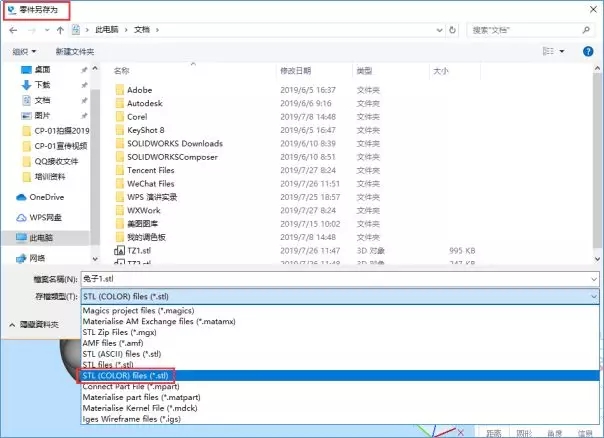Select the Tencent Files folder
Screen dimensions: 604x438
pos(151,170)
